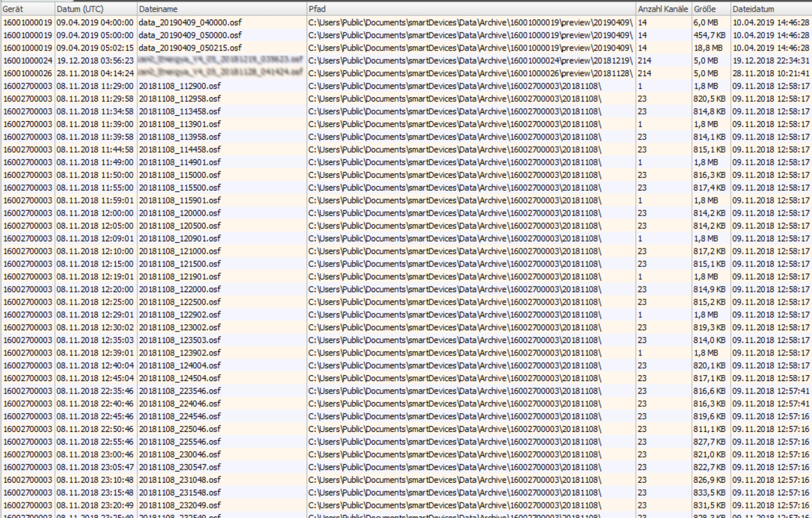The image size is (812, 518).
Task: Select file 20181108_232049.osf
Action: tap(180, 505)
